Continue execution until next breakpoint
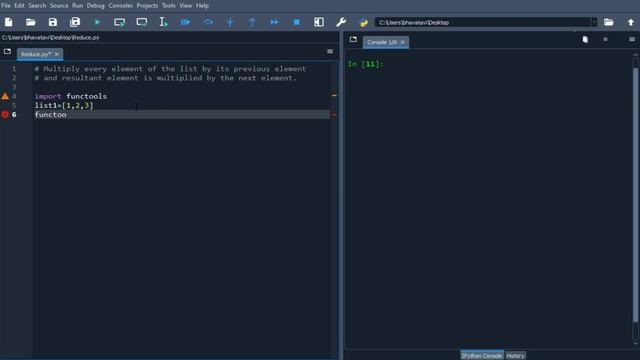 point(274,22)
